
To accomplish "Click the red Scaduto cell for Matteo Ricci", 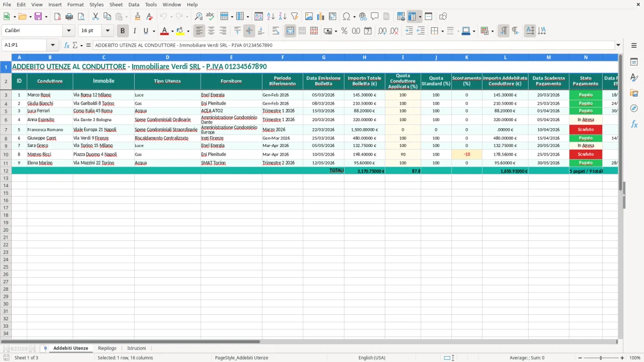I will click(586, 154).
